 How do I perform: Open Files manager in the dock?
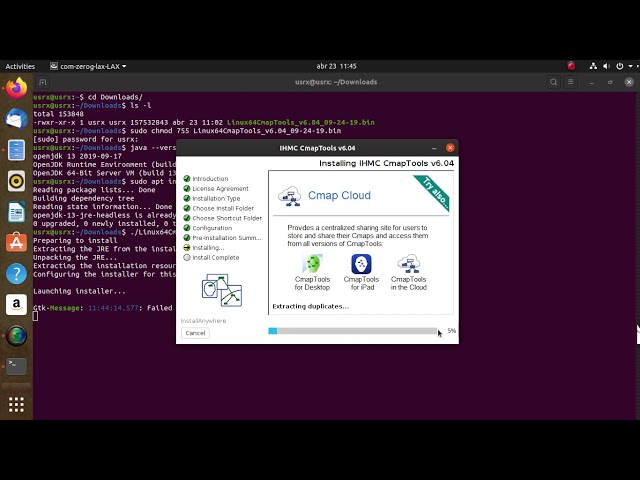point(16,150)
